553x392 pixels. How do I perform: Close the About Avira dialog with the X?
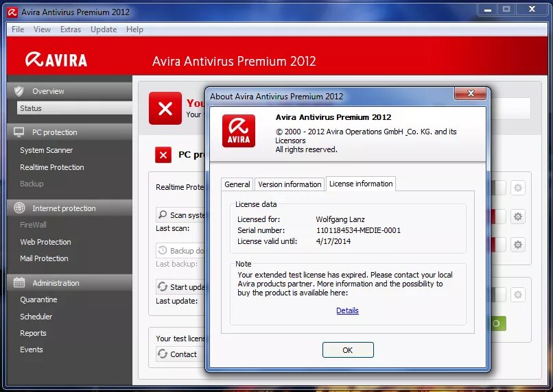pos(471,93)
